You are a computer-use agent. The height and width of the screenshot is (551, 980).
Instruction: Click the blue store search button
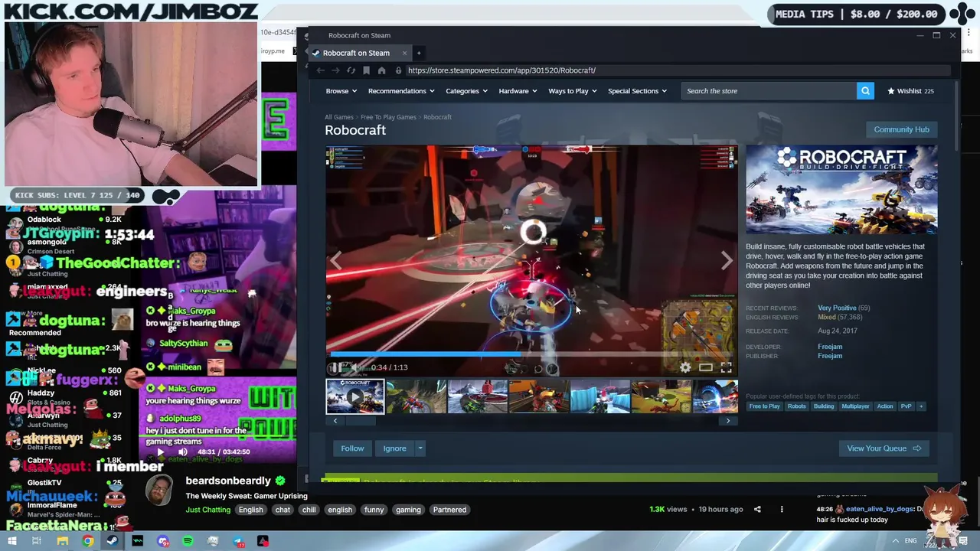[865, 91]
